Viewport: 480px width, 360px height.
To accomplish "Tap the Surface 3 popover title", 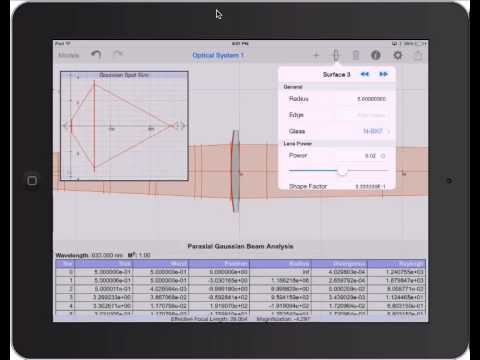I will click(x=336, y=74).
